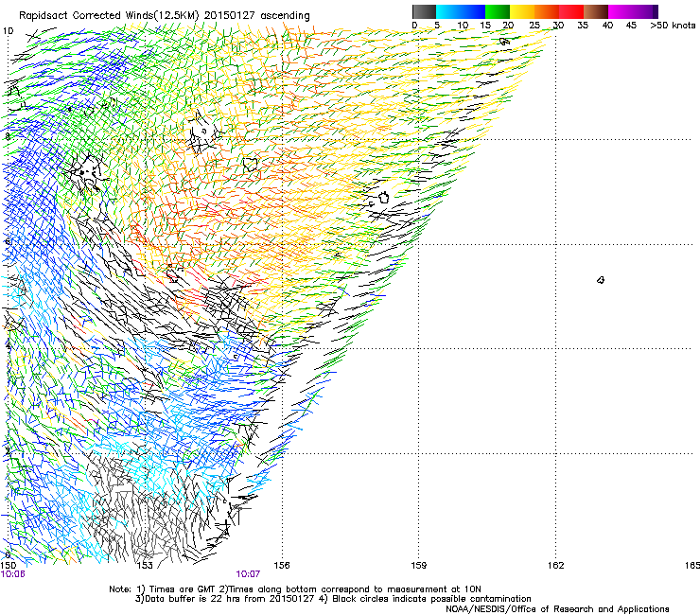Screen dimensions: 700x615
Task: Select the orange 25-30 knots legend swatch
Action: (x=547, y=11)
